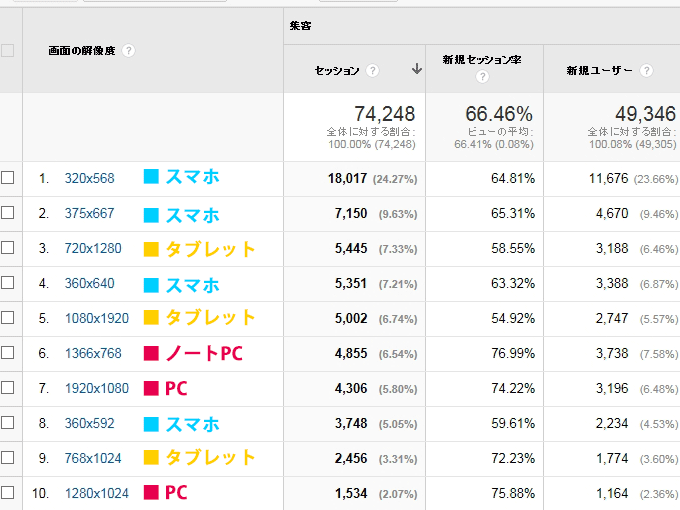Click new session rate 76.99%
Screen dimensions: 680x510
(513, 353)
